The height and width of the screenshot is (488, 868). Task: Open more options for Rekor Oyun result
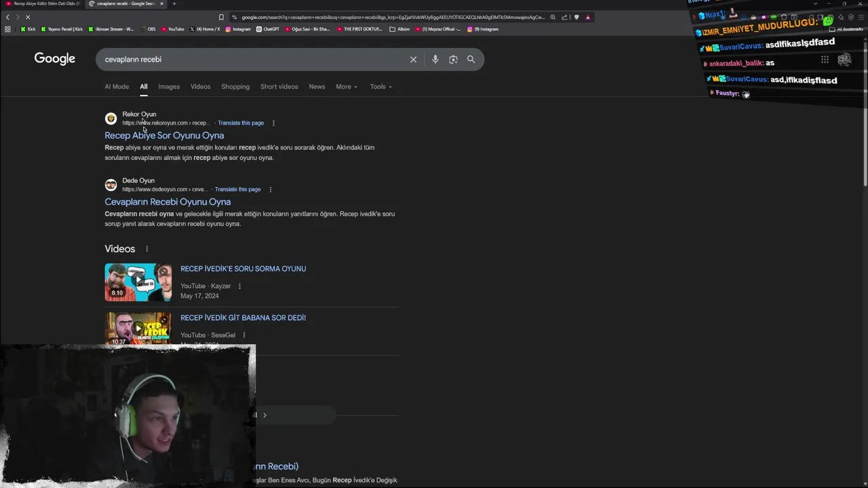coord(273,123)
